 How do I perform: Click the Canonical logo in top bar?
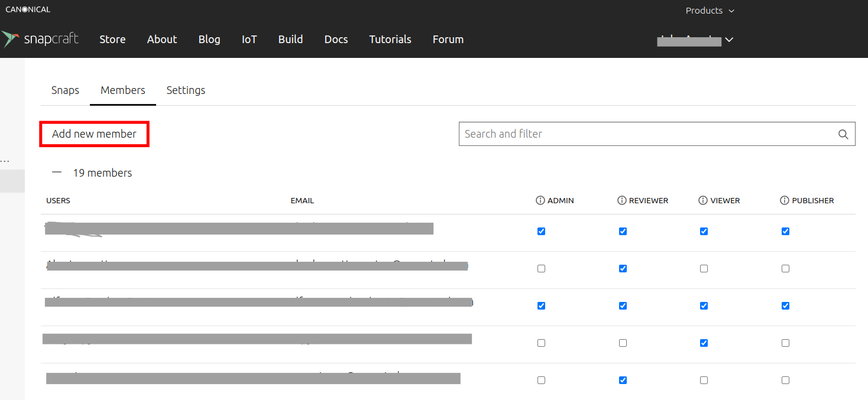tap(28, 9)
